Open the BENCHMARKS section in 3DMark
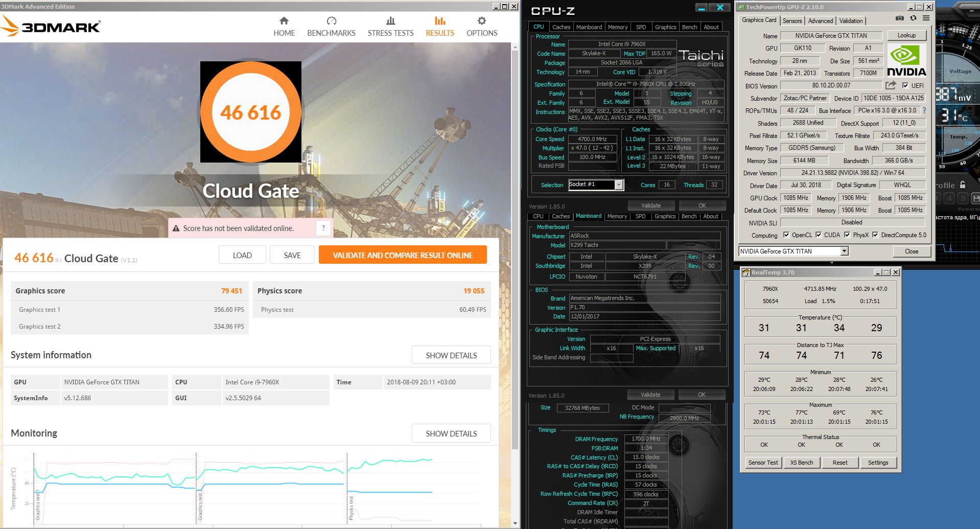Viewport: 980px width, 529px height. (x=331, y=27)
